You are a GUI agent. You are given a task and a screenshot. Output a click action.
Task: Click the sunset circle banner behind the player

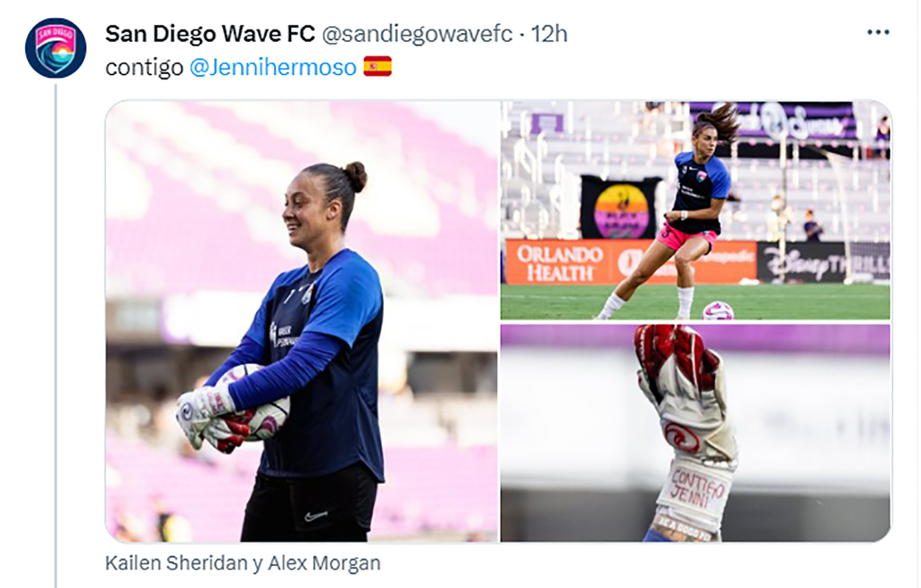pyautogui.click(x=621, y=211)
